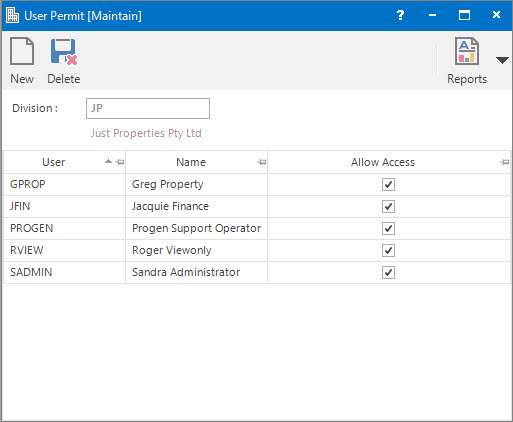Pin the Name column
Viewport: 513px width, 422px height.
(262, 162)
